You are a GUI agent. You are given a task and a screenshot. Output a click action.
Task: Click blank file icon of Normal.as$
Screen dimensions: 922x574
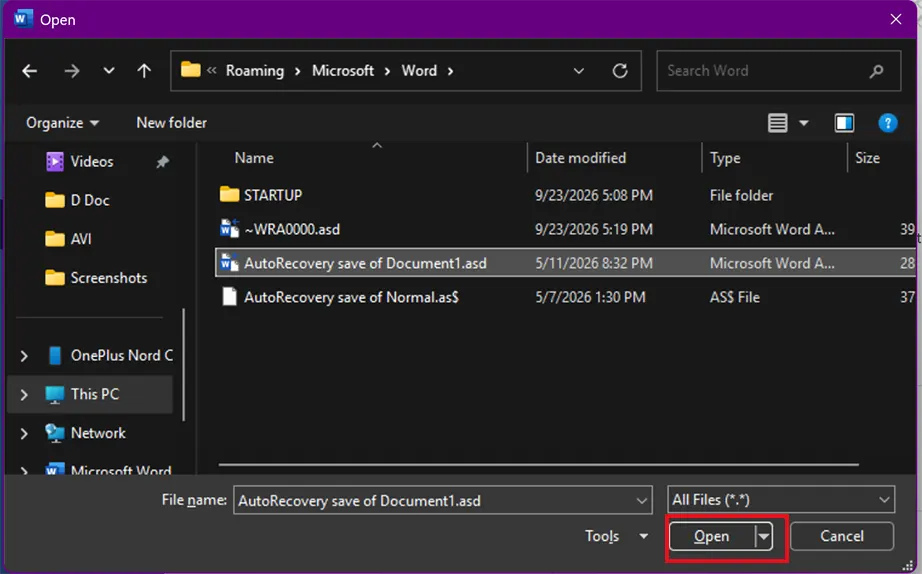coord(229,296)
